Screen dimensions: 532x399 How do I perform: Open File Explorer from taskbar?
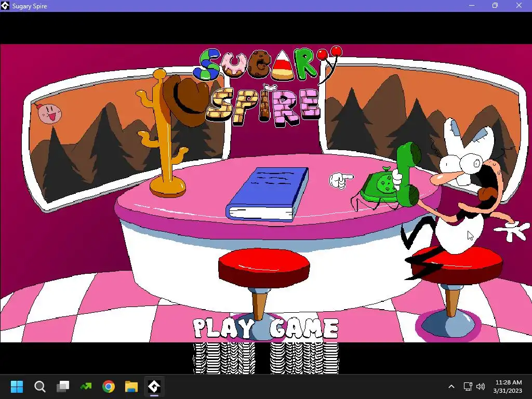coord(131,387)
